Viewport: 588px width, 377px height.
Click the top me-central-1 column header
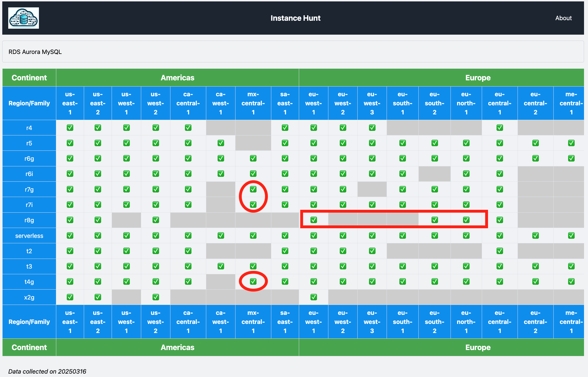pos(569,103)
